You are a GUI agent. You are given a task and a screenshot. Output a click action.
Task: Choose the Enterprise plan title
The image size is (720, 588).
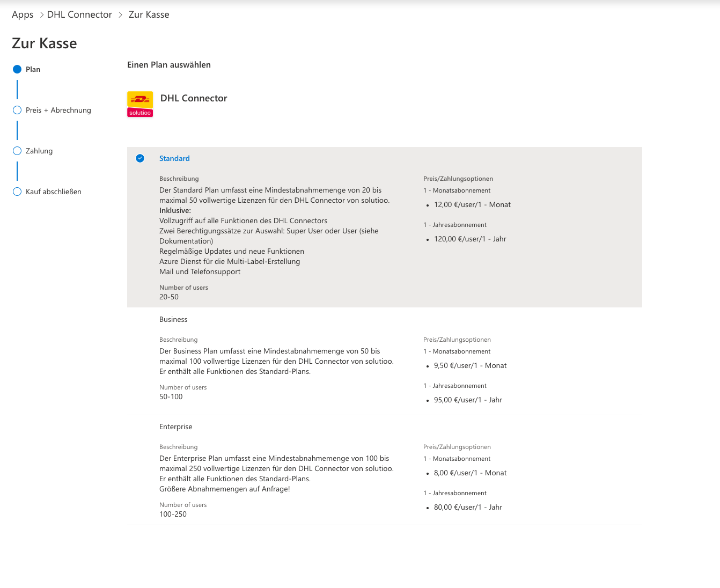(175, 427)
